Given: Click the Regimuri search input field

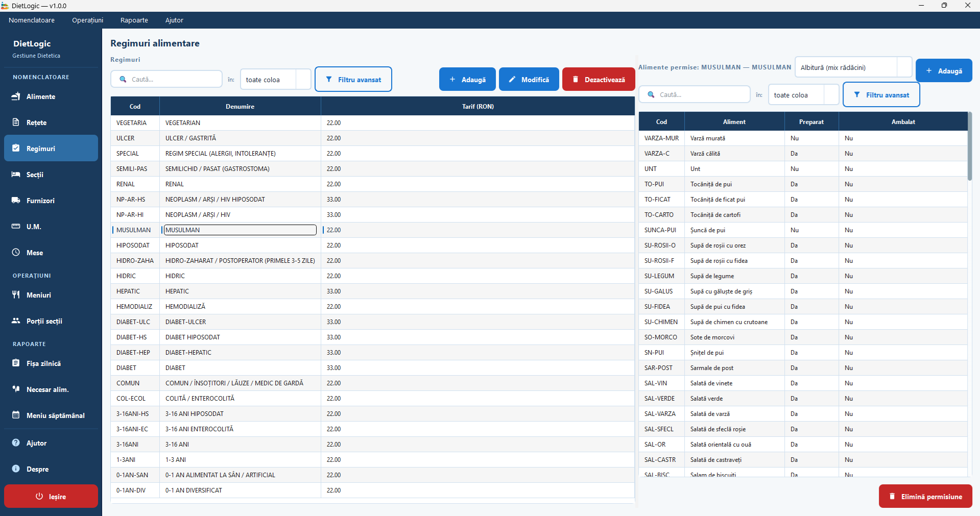Looking at the screenshot, I should (x=166, y=80).
